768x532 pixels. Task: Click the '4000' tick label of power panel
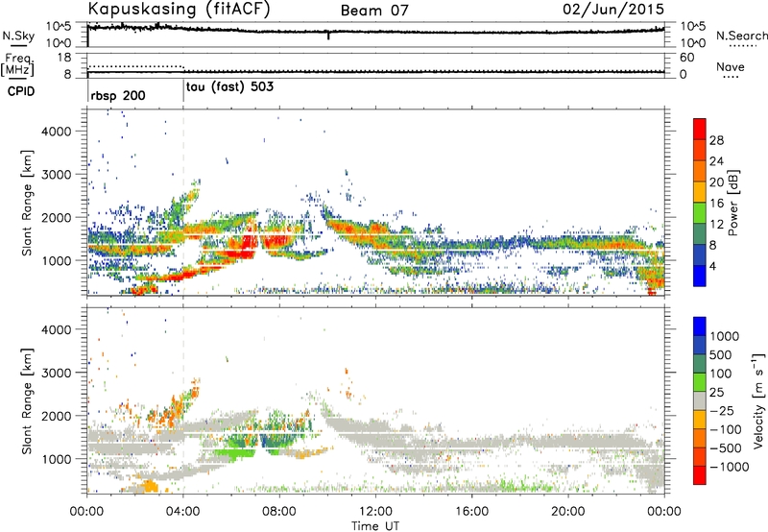(56, 132)
